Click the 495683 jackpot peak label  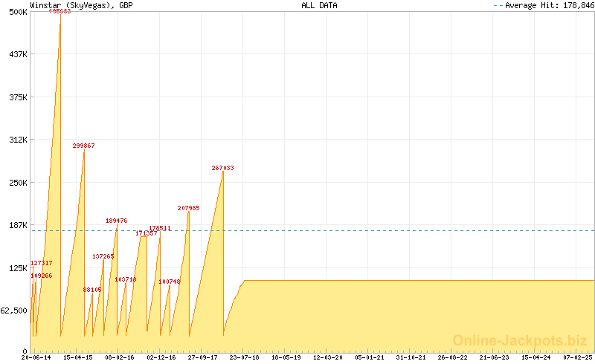[60, 11]
